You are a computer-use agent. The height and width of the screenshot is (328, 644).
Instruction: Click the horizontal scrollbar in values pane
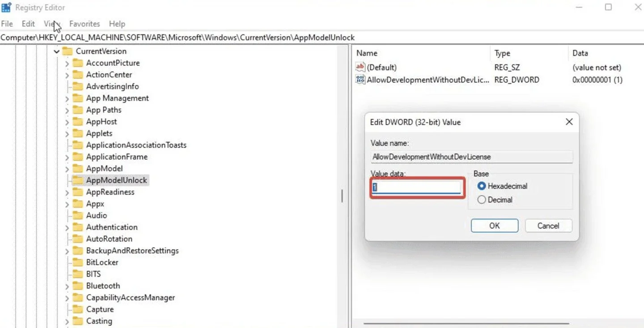tap(466, 323)
